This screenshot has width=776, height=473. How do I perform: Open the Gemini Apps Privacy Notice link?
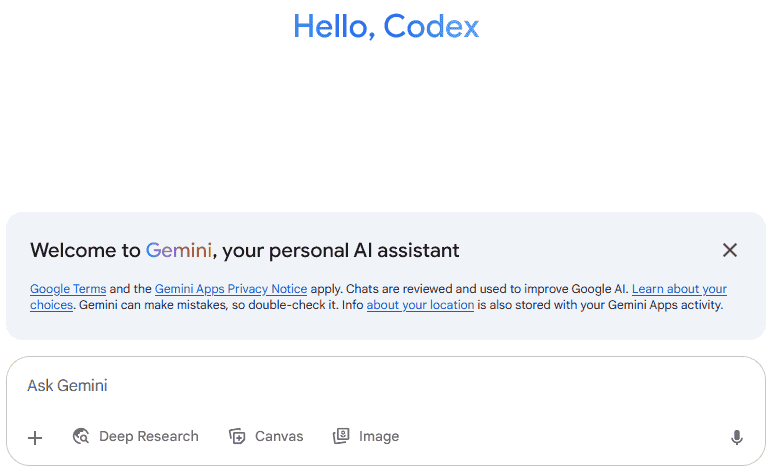tap(231, 289)
